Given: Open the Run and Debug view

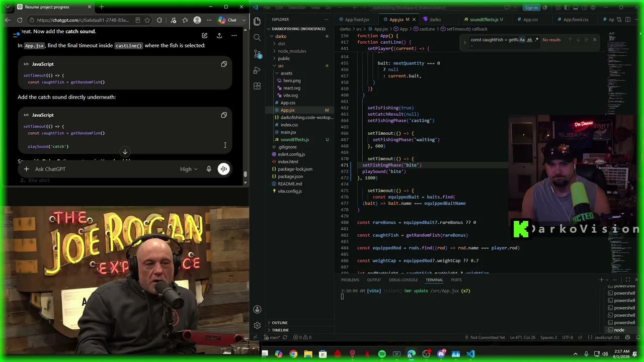Looking at the screenshot, I should pos(257,70).
